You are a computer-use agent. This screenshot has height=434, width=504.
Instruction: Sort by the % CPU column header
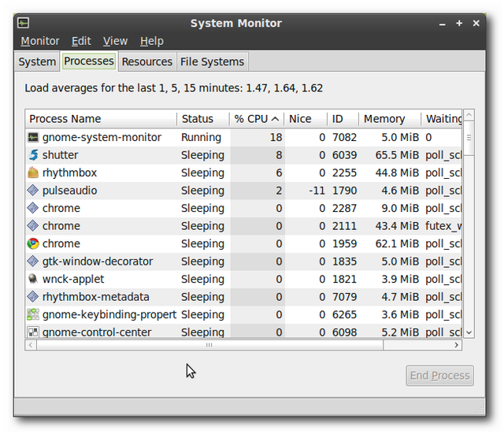click(x=257, y=119)
